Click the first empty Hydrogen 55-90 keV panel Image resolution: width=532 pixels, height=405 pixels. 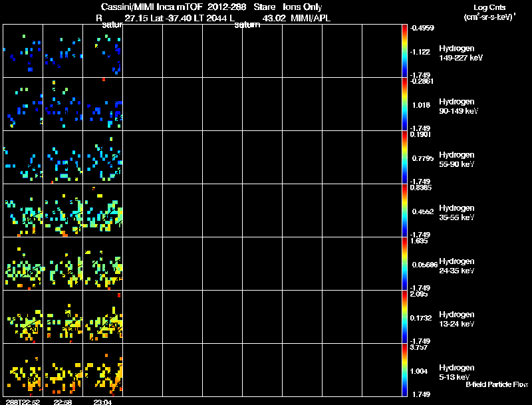[142, 158]
